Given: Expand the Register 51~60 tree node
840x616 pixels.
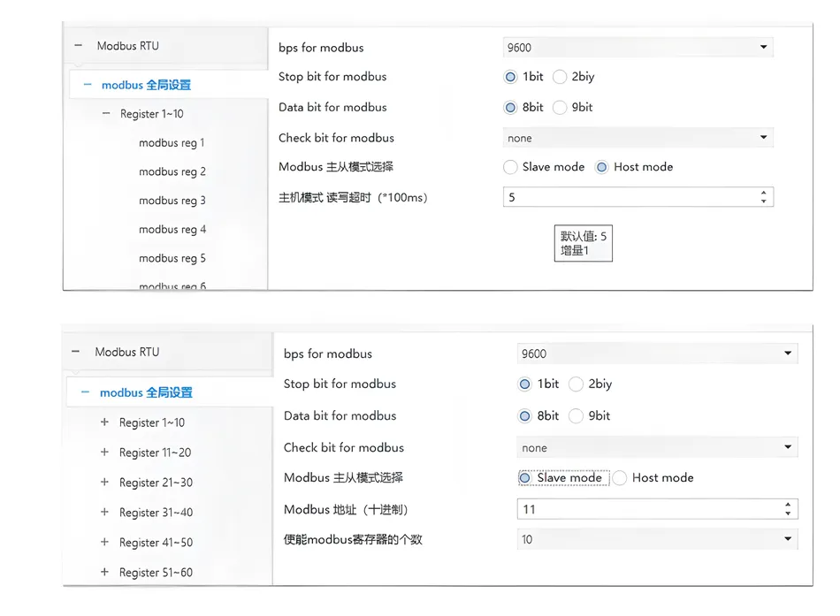Looking at the screenshot, I should [x=104, y=573].
